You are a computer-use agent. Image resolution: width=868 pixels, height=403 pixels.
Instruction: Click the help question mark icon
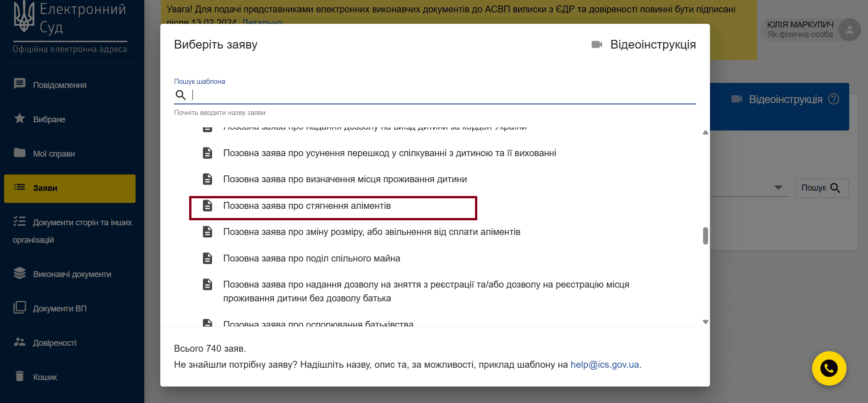[x=834, y=99]
